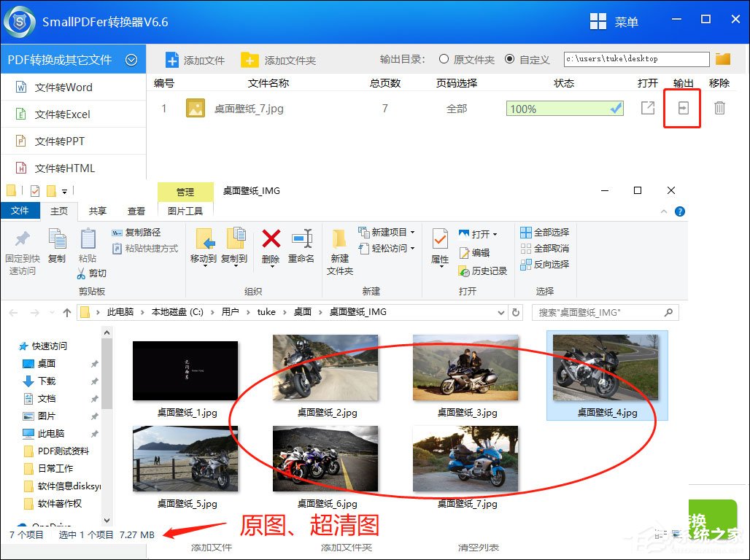Viewport: 750px width, 560px height.
Task: Click the 打开 (open) external-link icon
Action: click(x=646, y=108)
